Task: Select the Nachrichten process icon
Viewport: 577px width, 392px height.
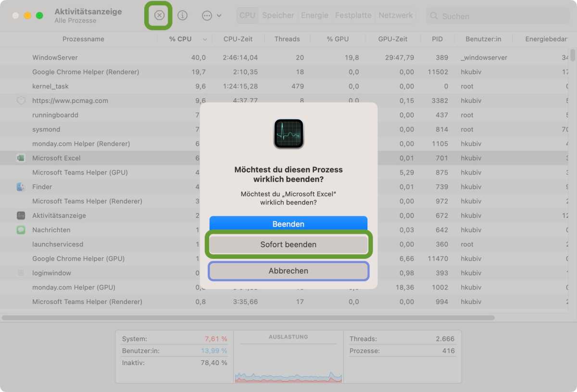Action: [21, 230]
